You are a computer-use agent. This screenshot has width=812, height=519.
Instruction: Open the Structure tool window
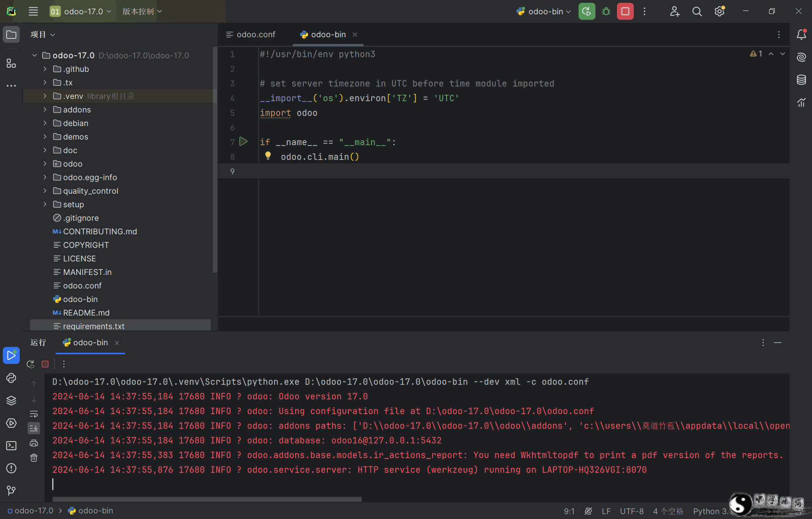(11, 63)
